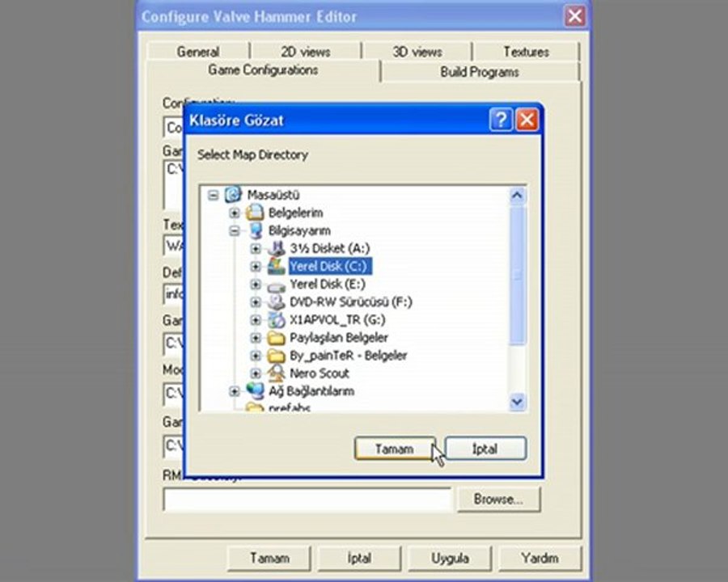Viewport: 728px width, 582px height.
Task: Close the Klasöre Gözat dialog
Action: 527,120
